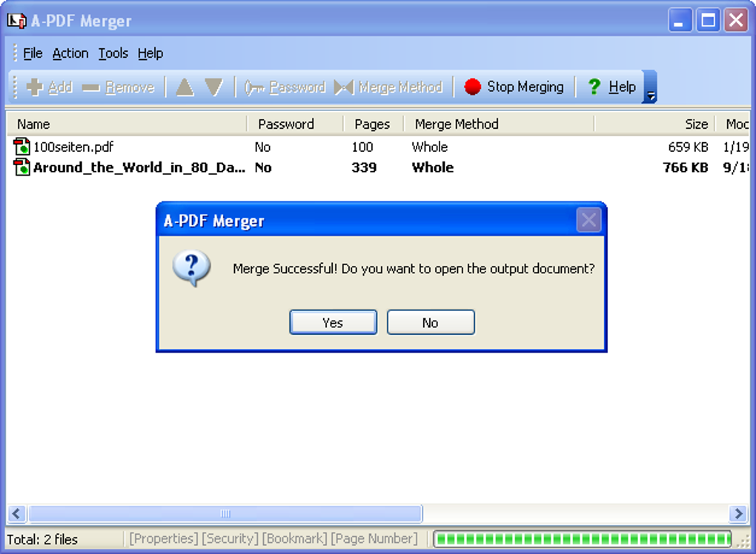Image resolution: width=756 pixels, height=554 pixels.
Task: Open the Action menu
Action: pos(70,53)
